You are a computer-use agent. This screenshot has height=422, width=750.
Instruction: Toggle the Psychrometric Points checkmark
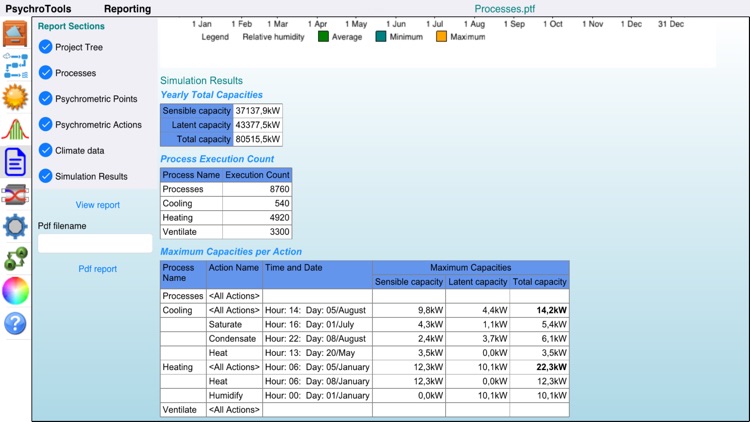coord(45,99)
